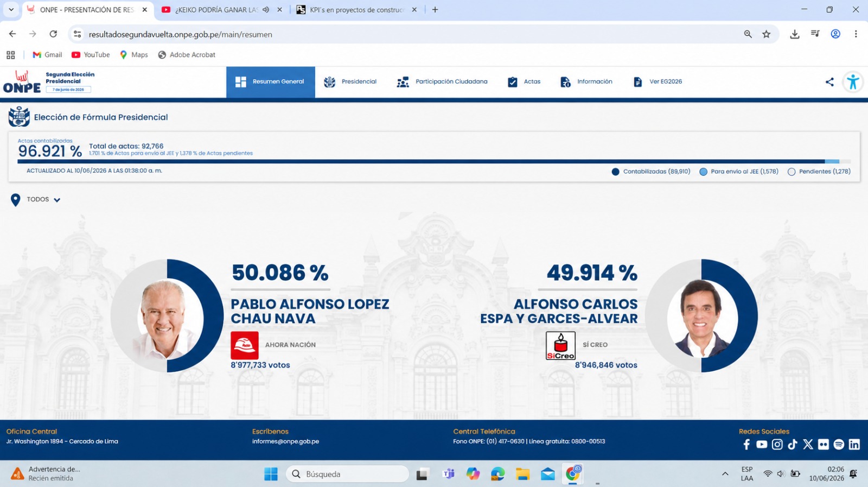View site information icon in address bar
The image size is (868, 487).
click(78, 34)
